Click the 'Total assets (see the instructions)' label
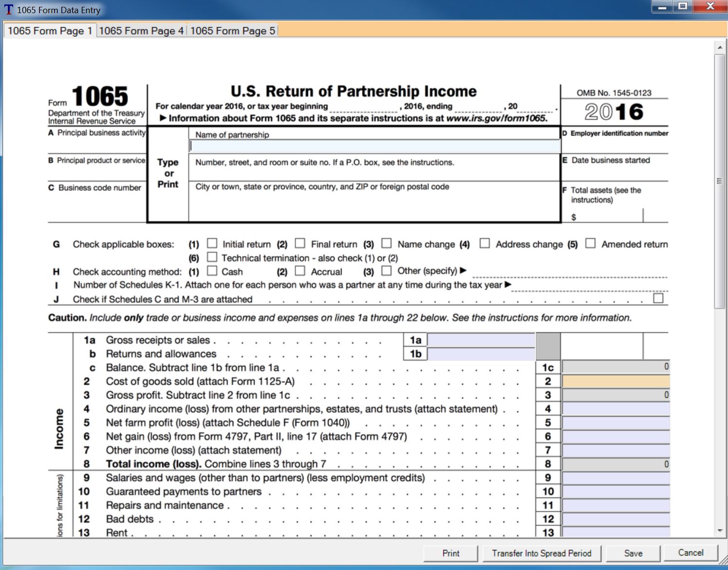728x570 pixels. (606, 195)
